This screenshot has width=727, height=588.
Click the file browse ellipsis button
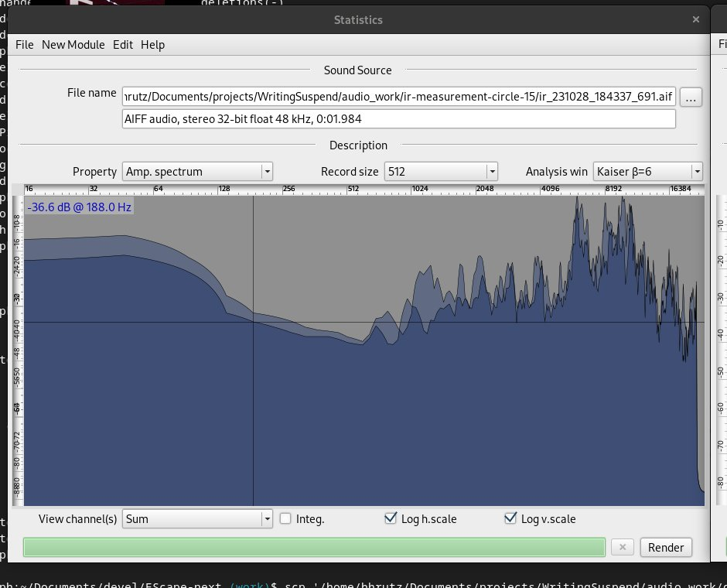(691, 97)
